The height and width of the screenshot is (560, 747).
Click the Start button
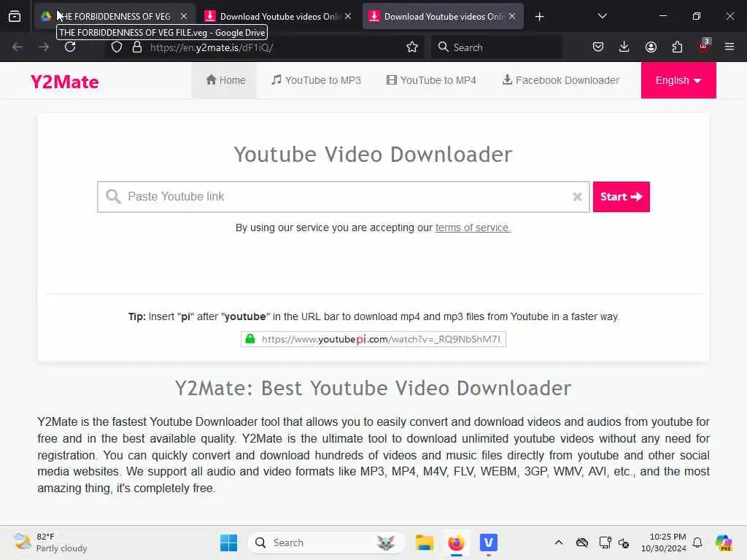click(x=622, y=197)
